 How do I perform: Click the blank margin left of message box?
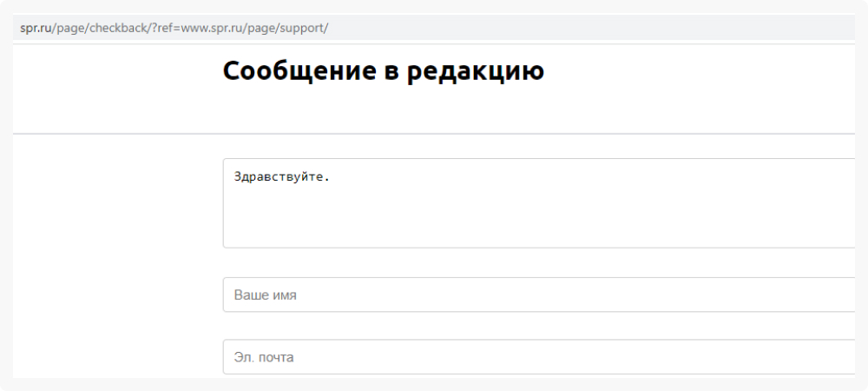(x=117, y=202)
